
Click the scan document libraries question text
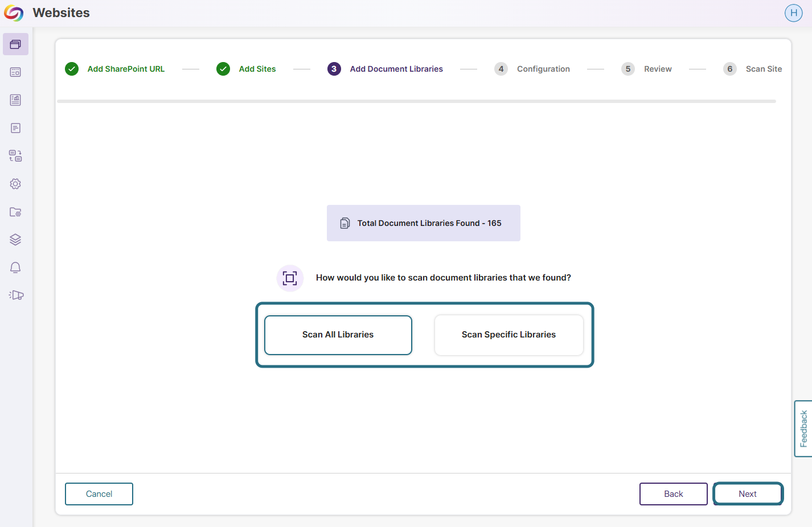(x=444, y=278)
